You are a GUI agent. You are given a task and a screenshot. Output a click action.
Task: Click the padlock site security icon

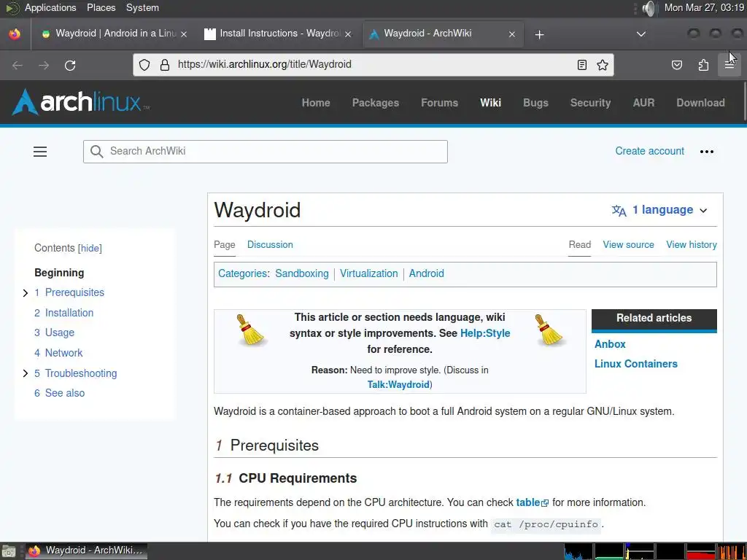(x=165, y=65)
